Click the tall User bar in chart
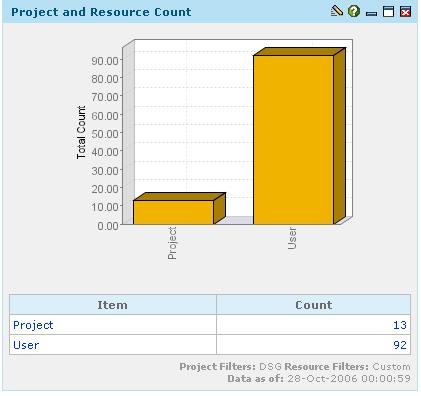The height and width of the screenshot is (396, 421). point(293,139)
